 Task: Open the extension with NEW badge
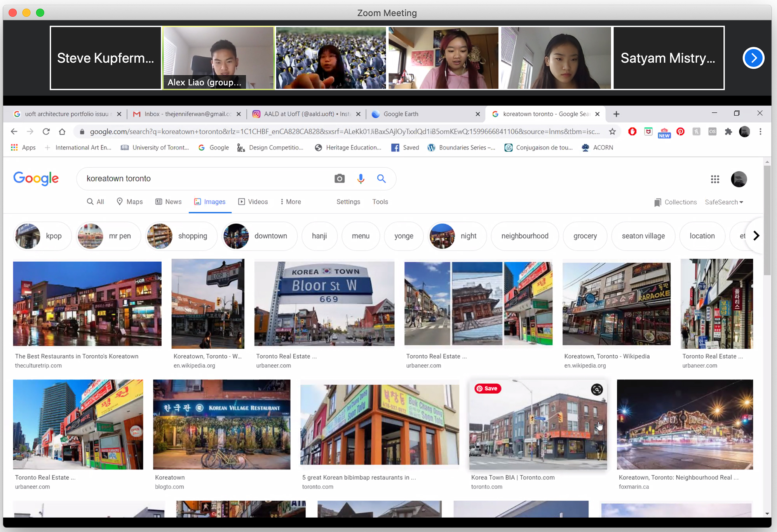pyautogui.click(x=664, y=132)
